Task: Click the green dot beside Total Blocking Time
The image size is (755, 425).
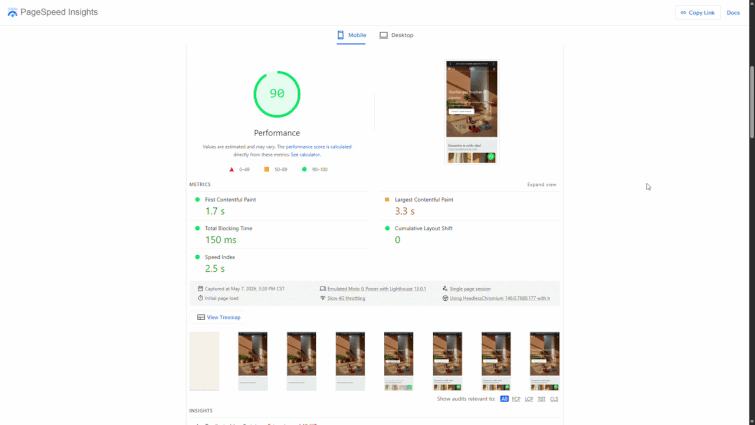Action: 197,228
